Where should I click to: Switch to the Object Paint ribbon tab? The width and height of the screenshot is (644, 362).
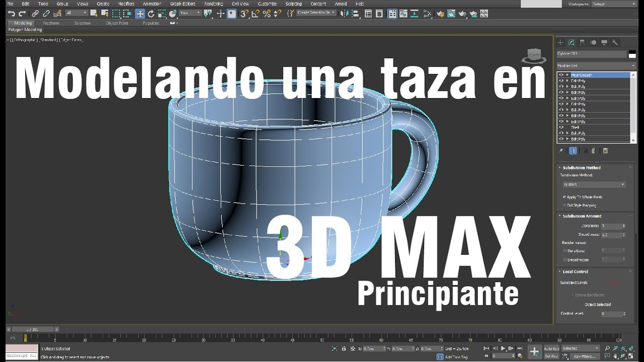coord(117,23)
